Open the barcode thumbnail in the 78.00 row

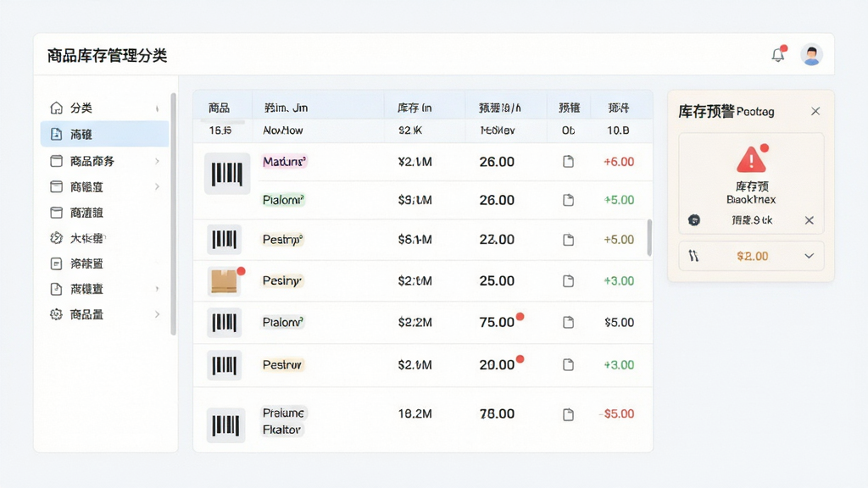point(225,425)
